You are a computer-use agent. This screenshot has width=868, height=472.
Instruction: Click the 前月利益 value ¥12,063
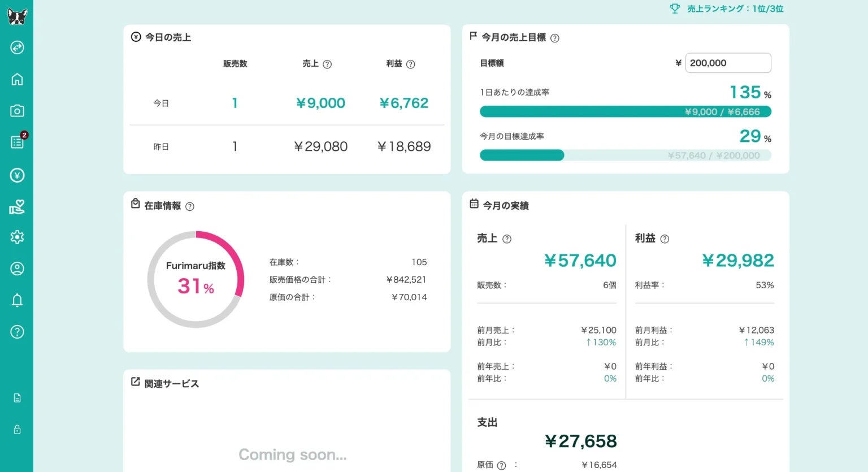point(757,330)
